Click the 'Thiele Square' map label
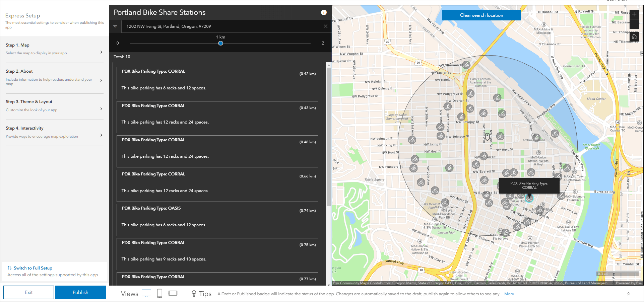Image resolution: width=644 pixels, height=302 pixels. coord(375,180)
